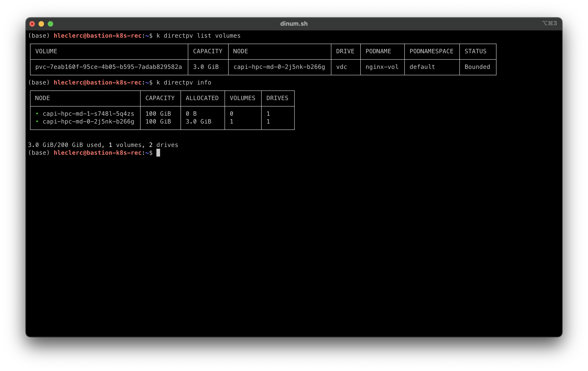
Task: Click the green fullscreen window button
Action: (50, 24)
